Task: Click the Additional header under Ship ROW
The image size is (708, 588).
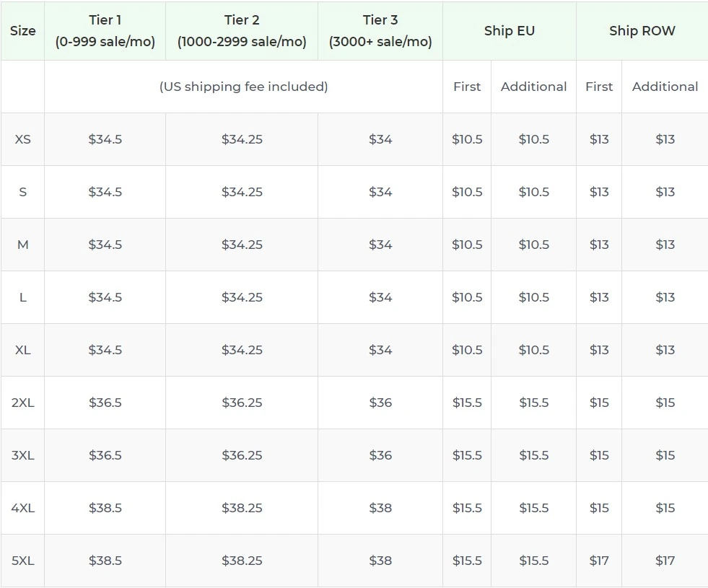Action: pos(665,87)
